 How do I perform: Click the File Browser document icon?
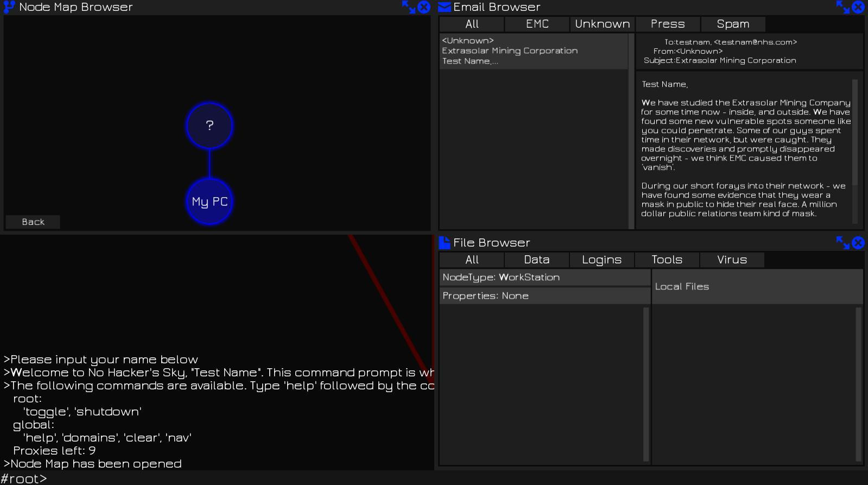coord(444,242)
